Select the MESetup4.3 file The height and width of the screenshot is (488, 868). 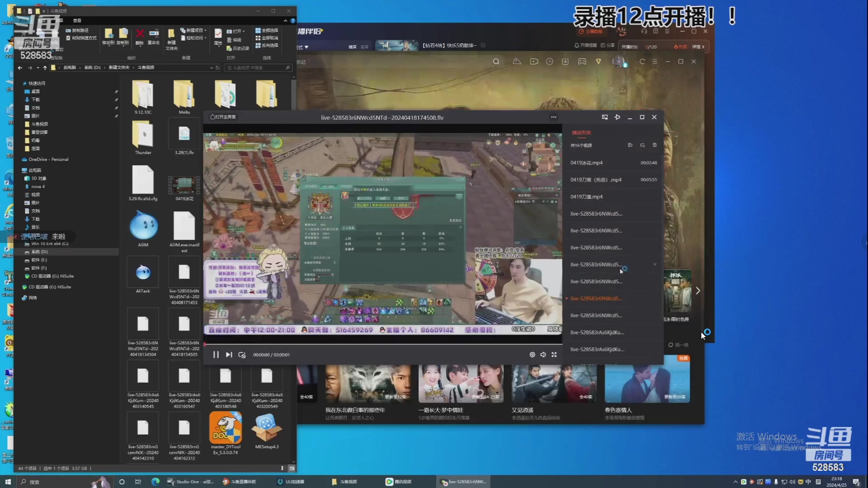(x=267, y=431)
